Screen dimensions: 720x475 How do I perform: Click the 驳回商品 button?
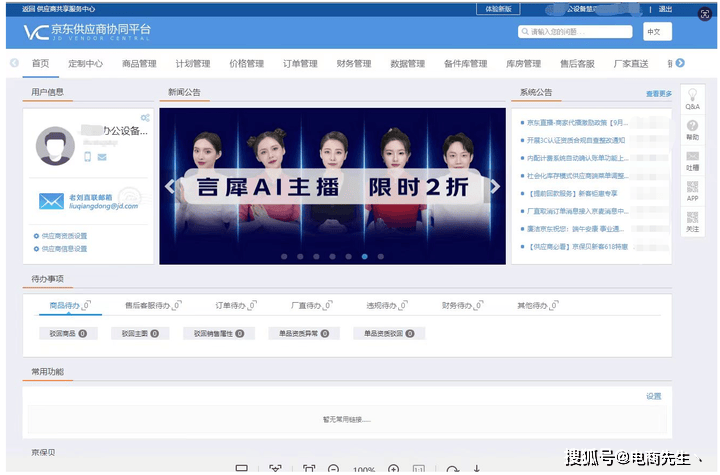tap(68, 334)
